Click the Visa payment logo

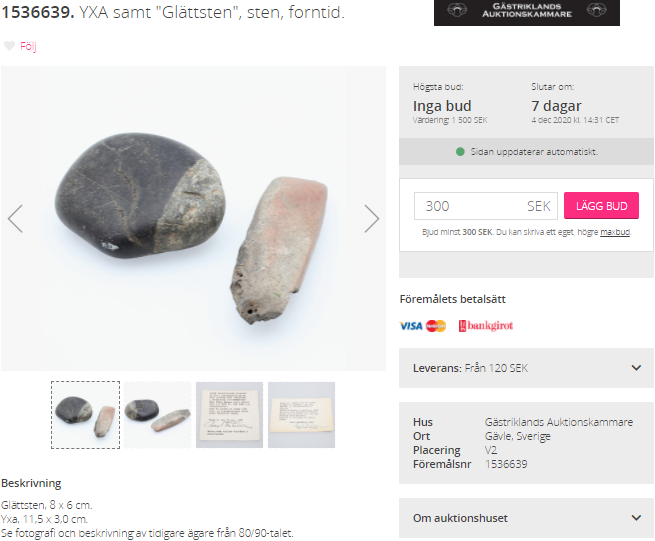point(411,326)
